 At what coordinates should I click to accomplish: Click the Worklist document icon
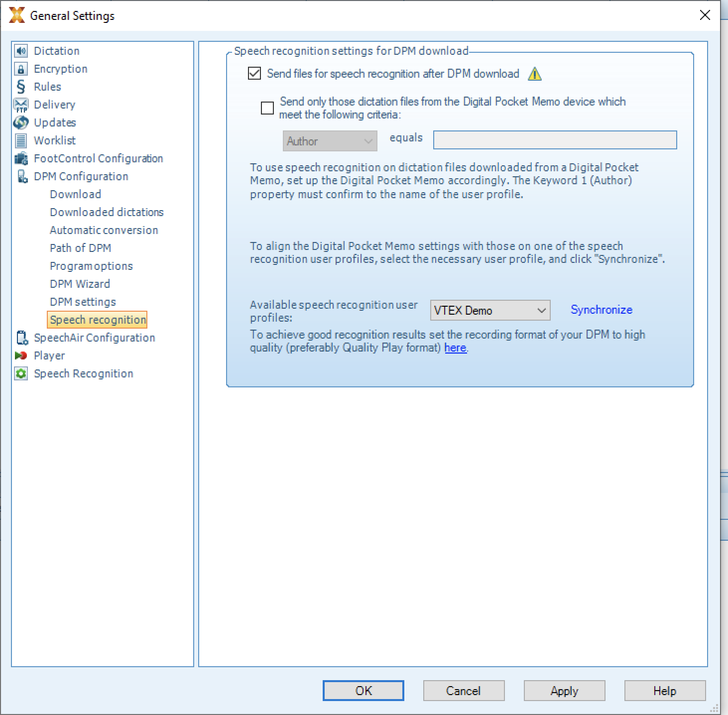(x=21, y=140)
